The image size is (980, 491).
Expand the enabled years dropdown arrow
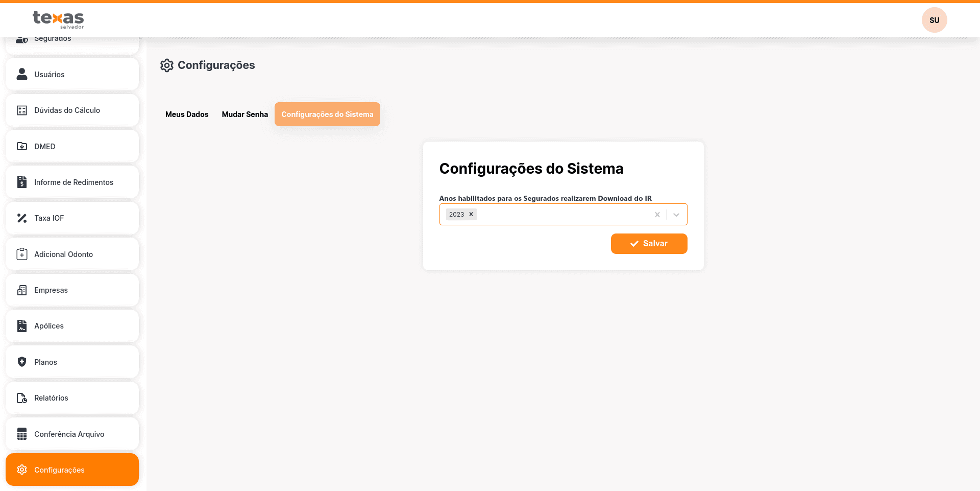676,215
